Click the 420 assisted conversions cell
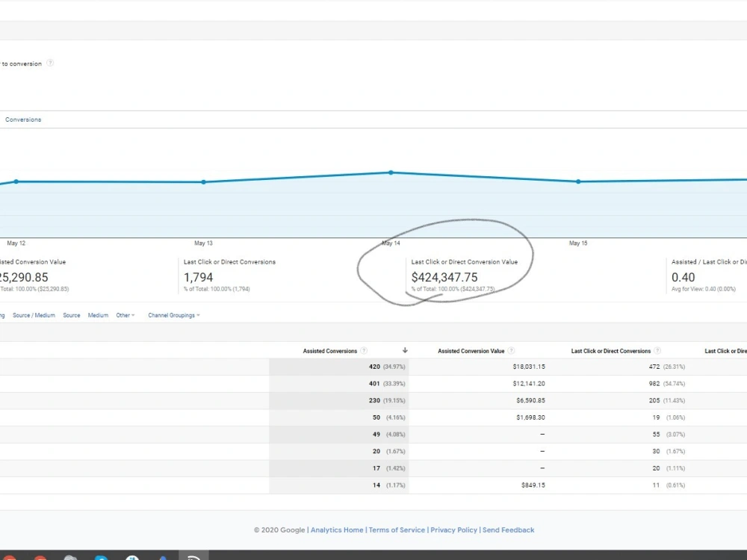Image resolution: width=747 pixels, height=560 pixels. (x=374, y=367)
